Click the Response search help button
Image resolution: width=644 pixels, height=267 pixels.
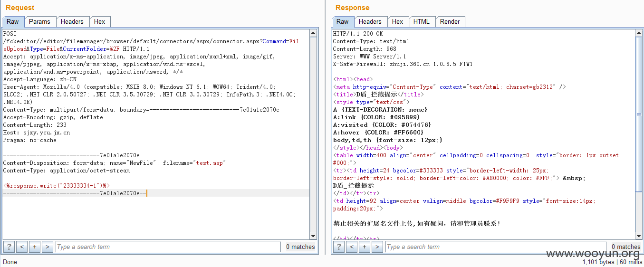[339, 247]
